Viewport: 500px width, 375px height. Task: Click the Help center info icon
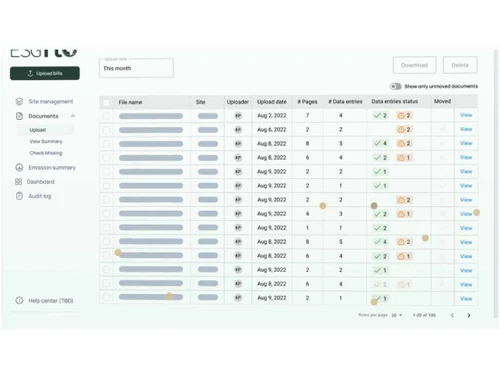pyautogui.click(x=19, y=300)
